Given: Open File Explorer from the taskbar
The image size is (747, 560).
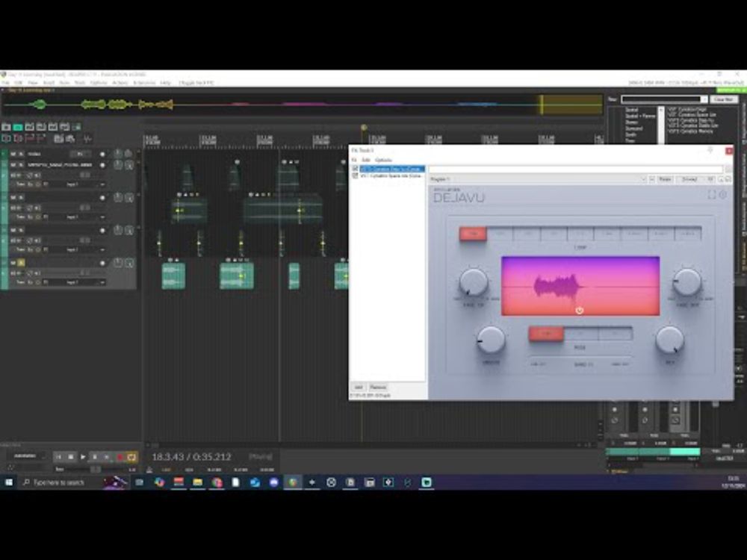Looking at the screenshot, I should point(197,482).
